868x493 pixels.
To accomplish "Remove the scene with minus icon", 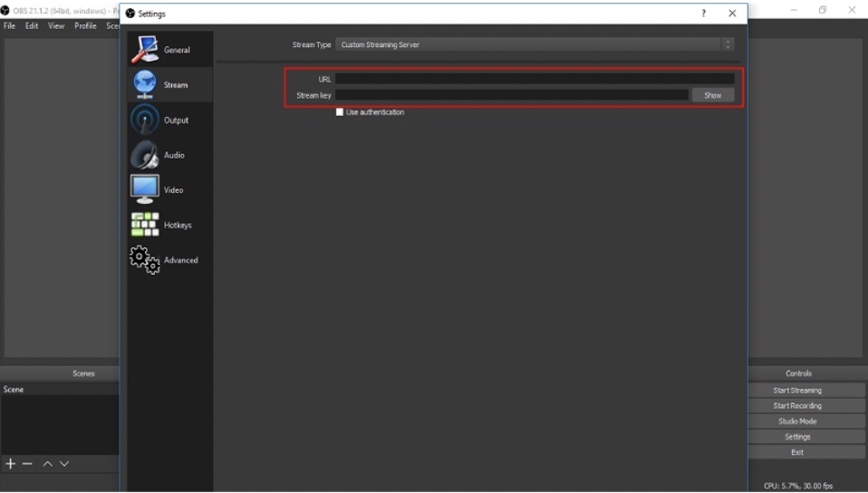I will 27,464.
